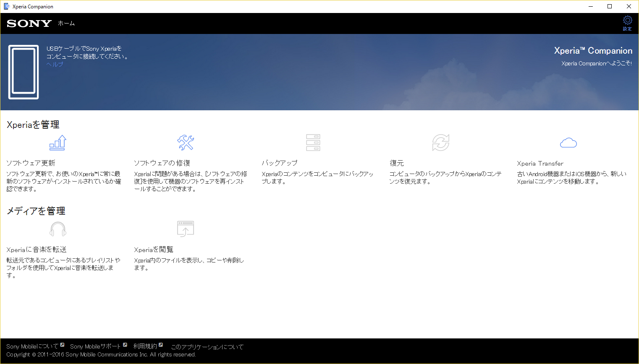The width and height of the screenshot is (639, 364).
Task: Select the Xperiaに音楽を転送 heading
Action: [x=37, y=250]
